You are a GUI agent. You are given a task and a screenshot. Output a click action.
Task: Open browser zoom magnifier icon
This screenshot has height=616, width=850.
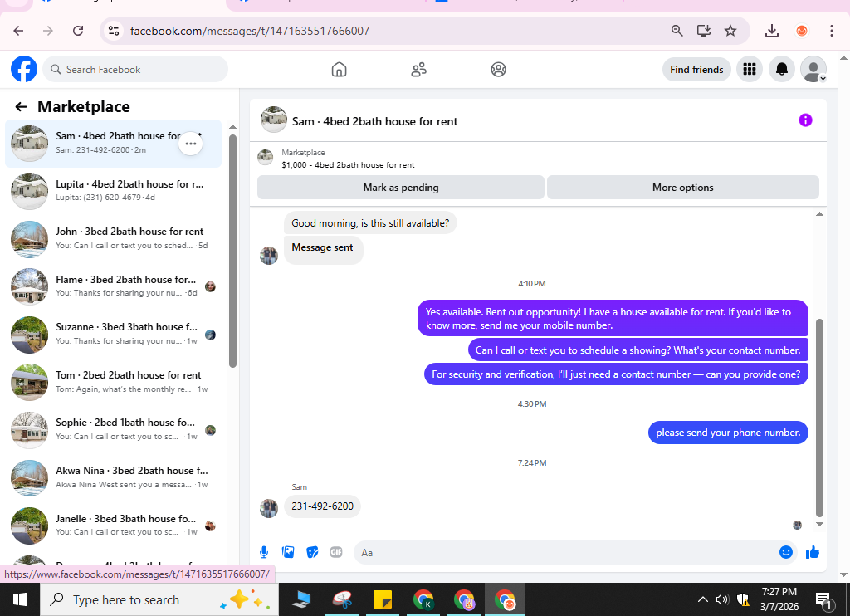677,31
